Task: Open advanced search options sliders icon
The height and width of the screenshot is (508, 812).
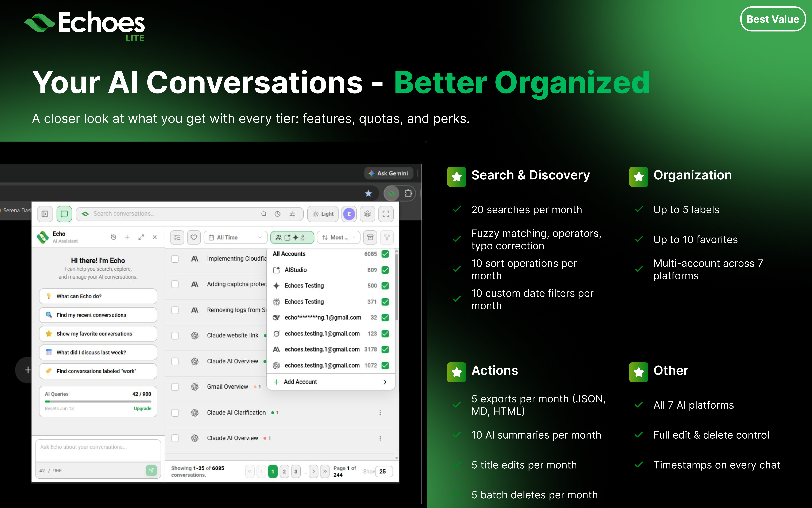Action: click(292, 214)
